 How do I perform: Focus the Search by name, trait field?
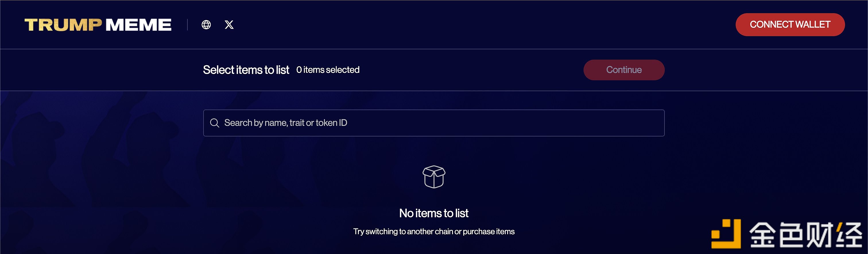(434, 123)
